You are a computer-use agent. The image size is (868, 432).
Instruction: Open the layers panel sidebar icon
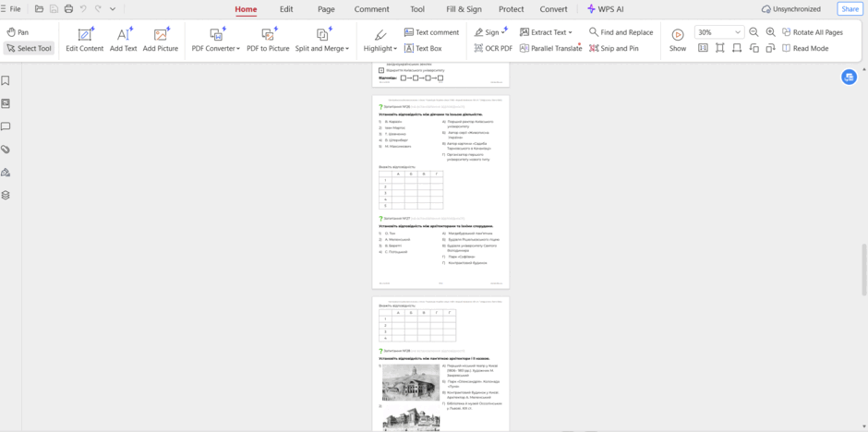(6, 196)
